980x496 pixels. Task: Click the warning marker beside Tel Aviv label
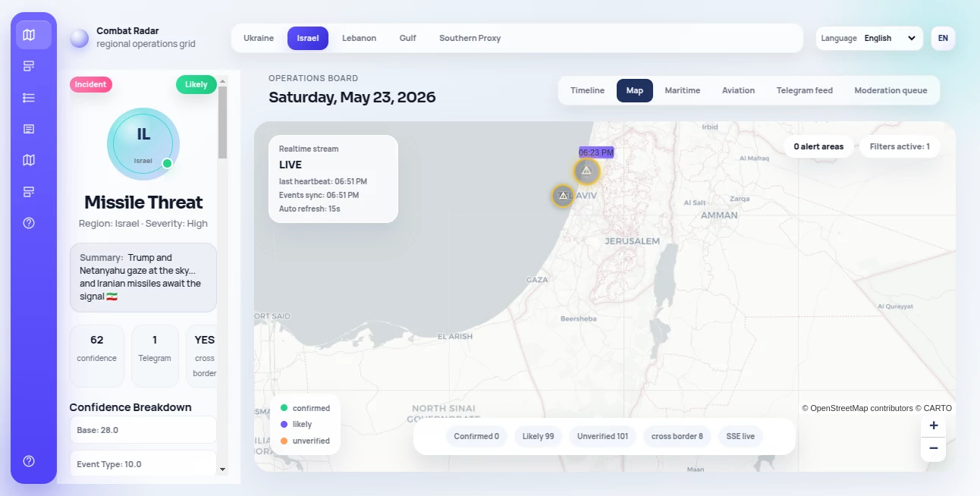coord(563,196)
